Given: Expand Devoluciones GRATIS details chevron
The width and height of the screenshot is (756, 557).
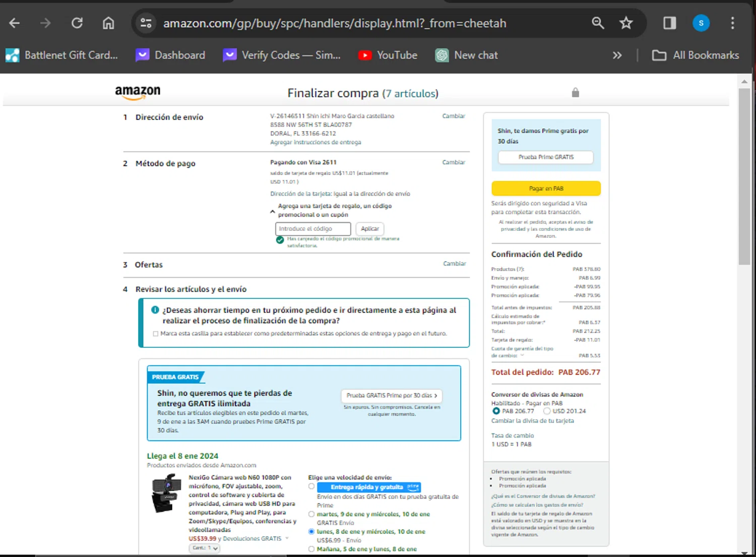Looking at the screenshot, I should pyautogui.click(x=287, y=538).
